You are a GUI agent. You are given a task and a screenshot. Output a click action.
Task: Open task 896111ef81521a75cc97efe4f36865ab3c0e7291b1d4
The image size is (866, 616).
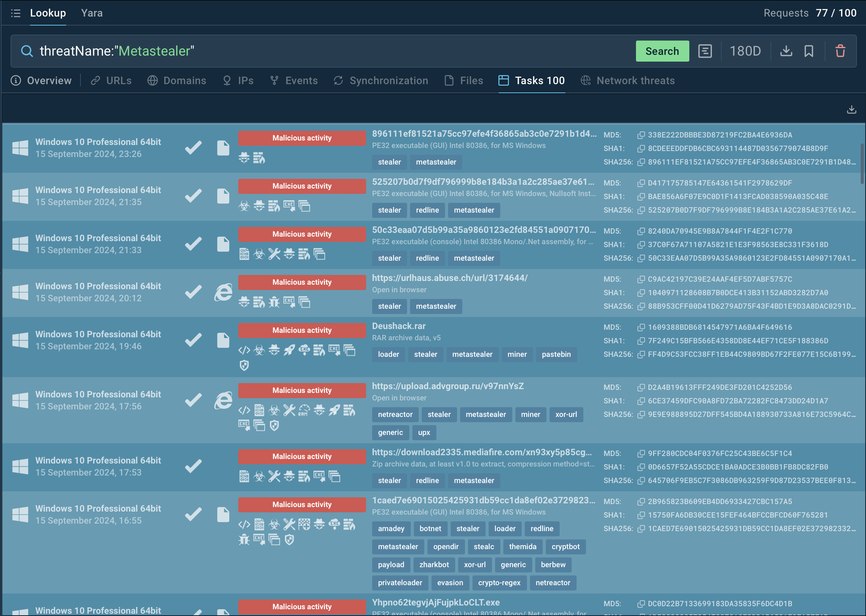tap(484, 134)
